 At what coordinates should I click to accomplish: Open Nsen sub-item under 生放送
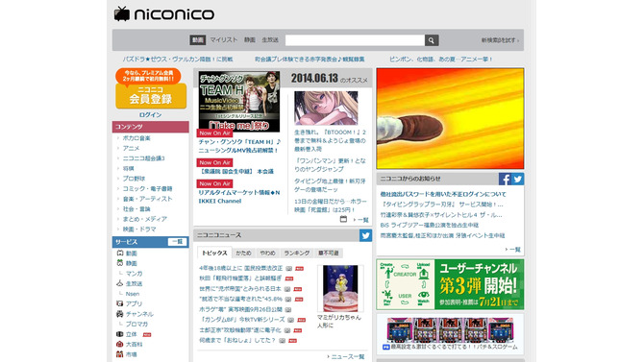(x=133, y=294)
